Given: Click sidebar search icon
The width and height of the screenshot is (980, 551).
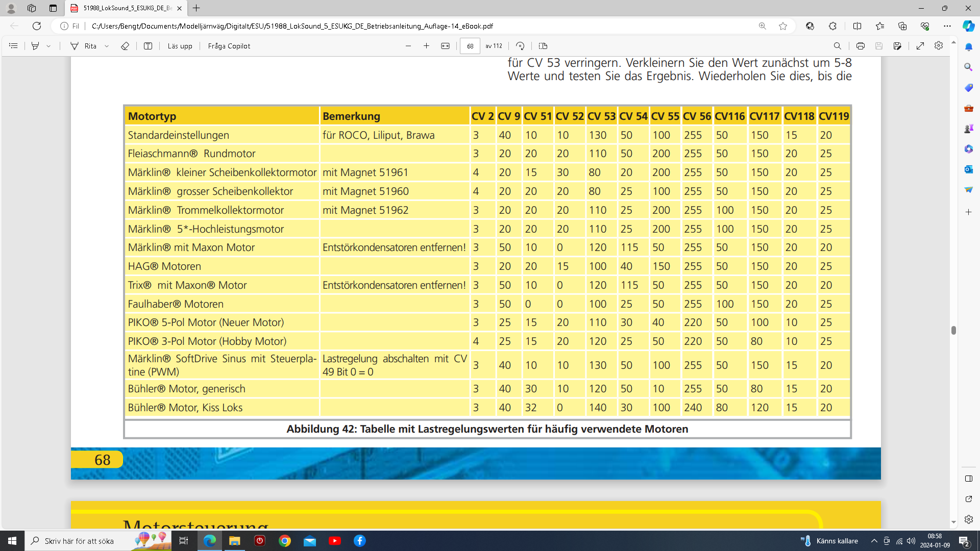Looking at the screenshot, I should pyautogui.click(x=968, y=67).
